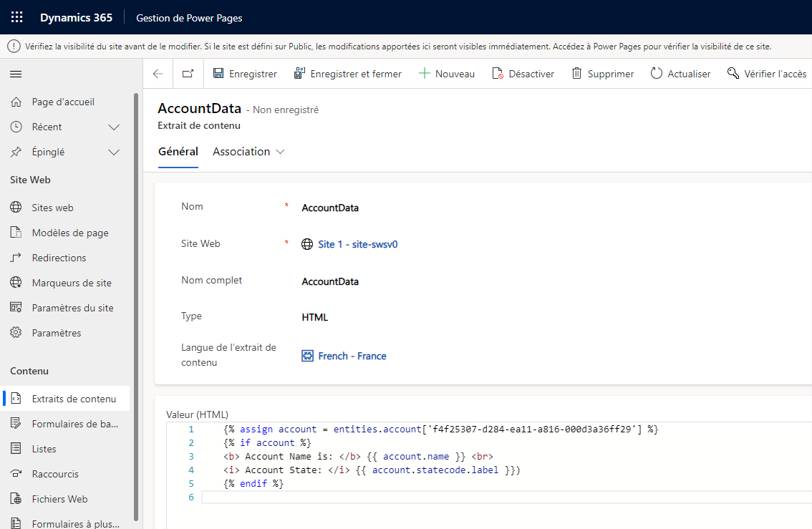
Task: Go back with the back arrow
Action: click(x=158, y=74)
